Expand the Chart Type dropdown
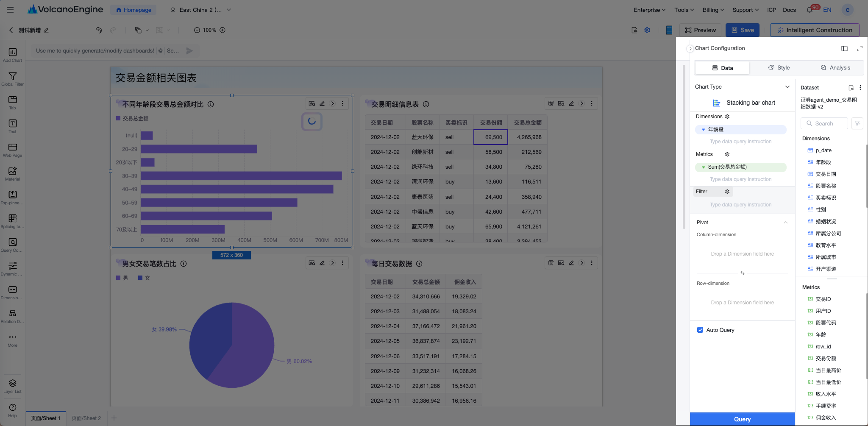This screenshot has width=868, height=426. (787, 87)
